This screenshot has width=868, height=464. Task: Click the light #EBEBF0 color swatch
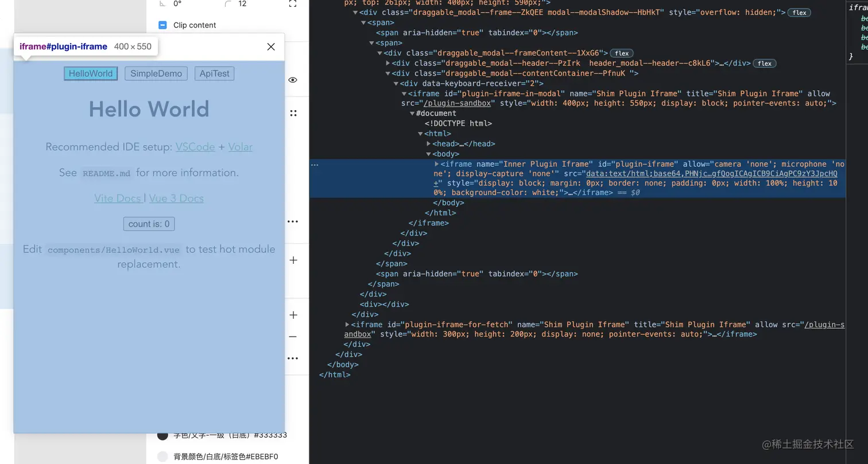pos(163,457)
